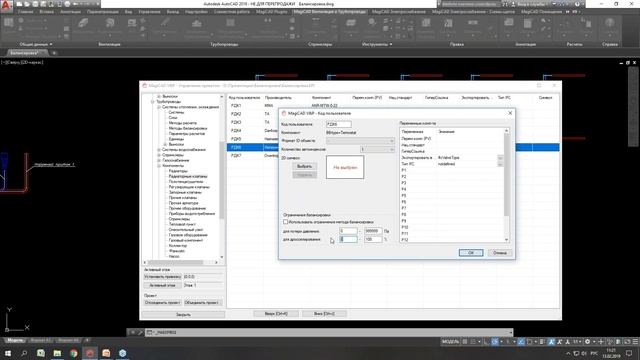Click the Выбрать button for 2D symbol

click(x=304, y=167)
